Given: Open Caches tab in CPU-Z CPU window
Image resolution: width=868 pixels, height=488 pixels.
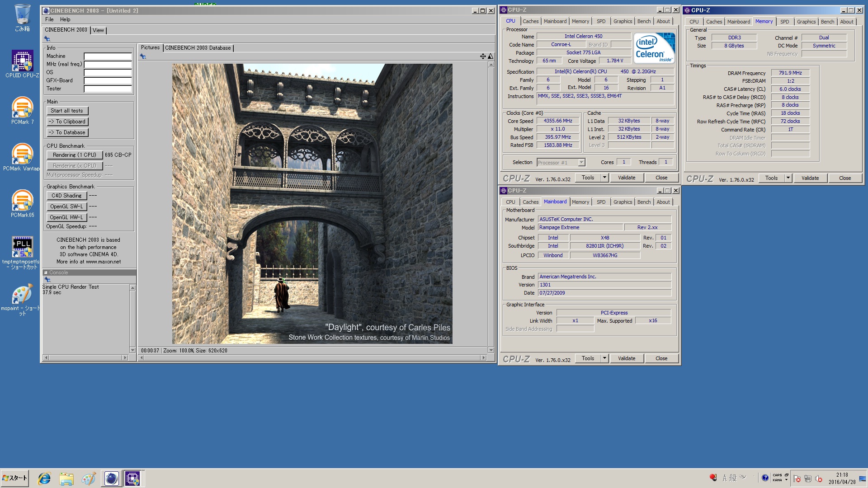Looking at the screenshot, I should point(530,21).
